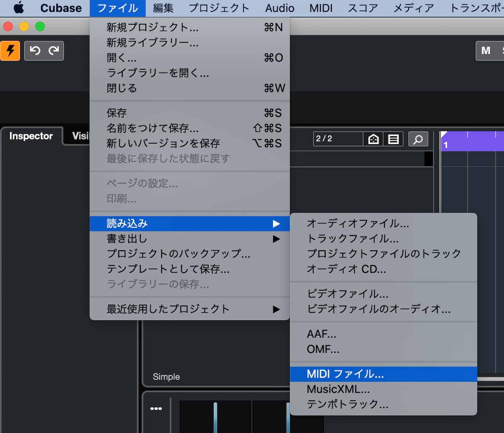Image resolution: width=504 pixels, height=433 pixels.
Task: Choose 新規ライブラリー... menu item
Action: click(189, 43)
